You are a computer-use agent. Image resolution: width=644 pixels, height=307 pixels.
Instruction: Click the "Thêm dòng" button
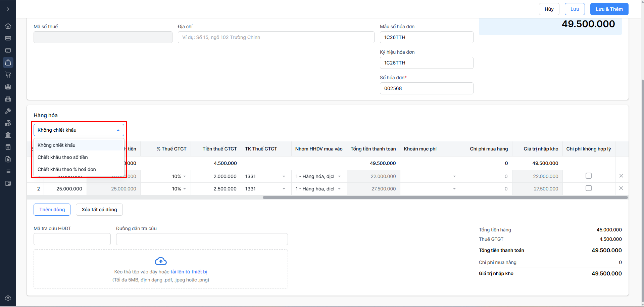click(52, 210)
